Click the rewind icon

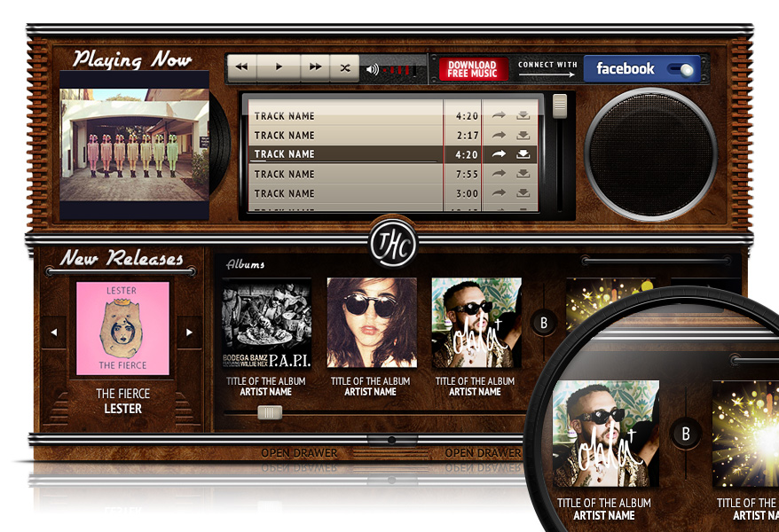coord(240,66)
